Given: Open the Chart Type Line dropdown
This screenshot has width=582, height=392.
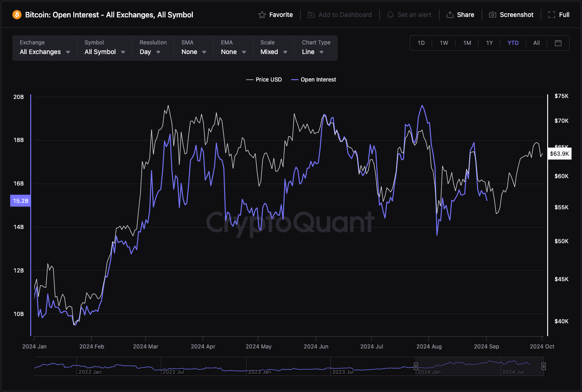Looking at the screenshot, I should (x=316, y=48).
